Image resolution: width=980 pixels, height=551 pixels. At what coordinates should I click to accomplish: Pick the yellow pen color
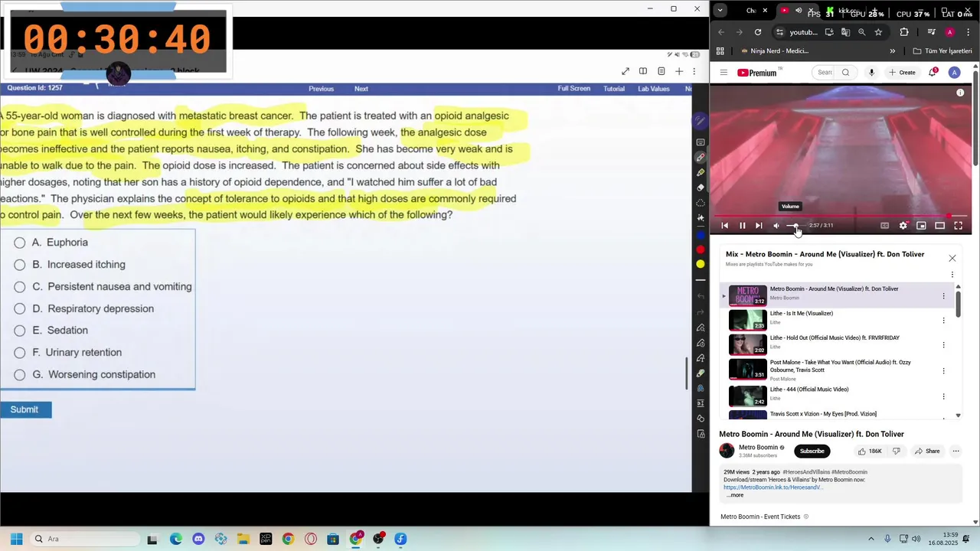point(700,264)
